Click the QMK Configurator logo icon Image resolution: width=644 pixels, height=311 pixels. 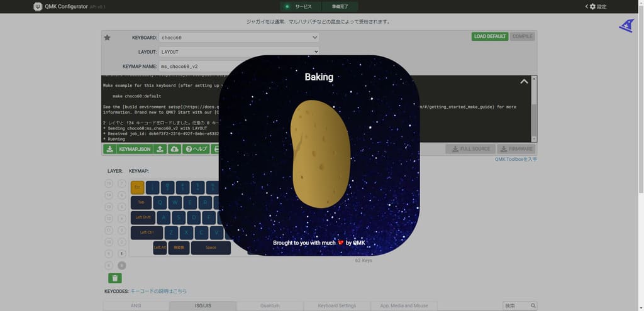pyautogui.click(x=38, y=6)
